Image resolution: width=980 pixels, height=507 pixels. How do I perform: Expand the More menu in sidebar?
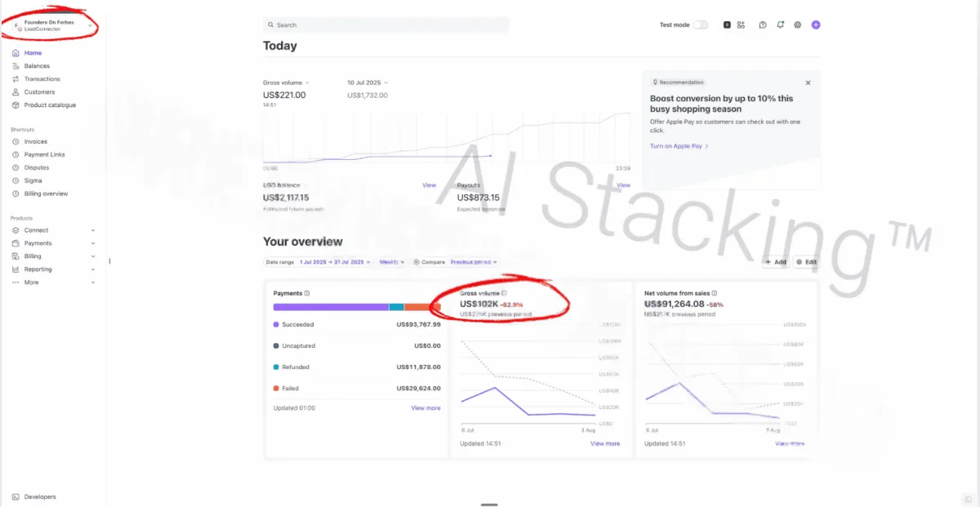click(x=53, y=282)
